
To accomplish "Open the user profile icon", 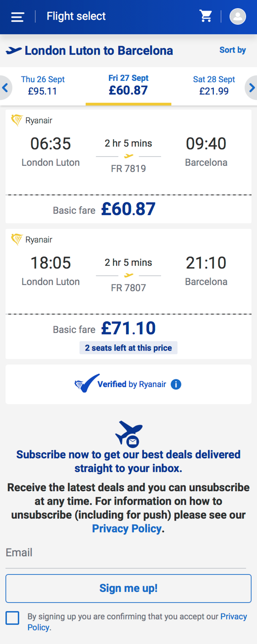I will [x=238, y=16].
